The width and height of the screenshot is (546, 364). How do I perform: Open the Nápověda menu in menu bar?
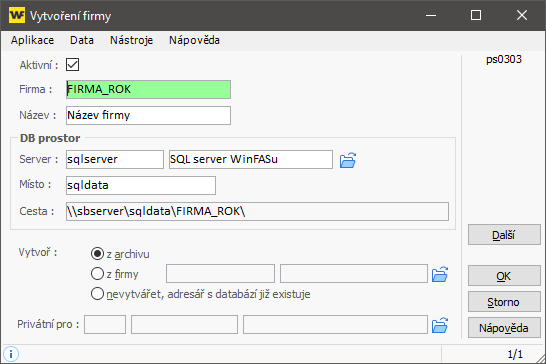pos(194,40)
